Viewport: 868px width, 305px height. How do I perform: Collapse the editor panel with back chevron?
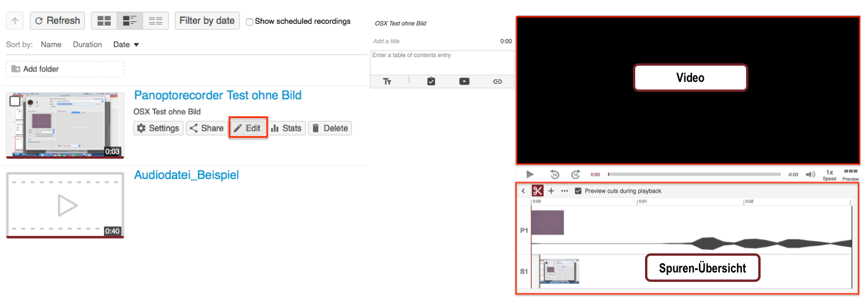[x=523, y=191]
